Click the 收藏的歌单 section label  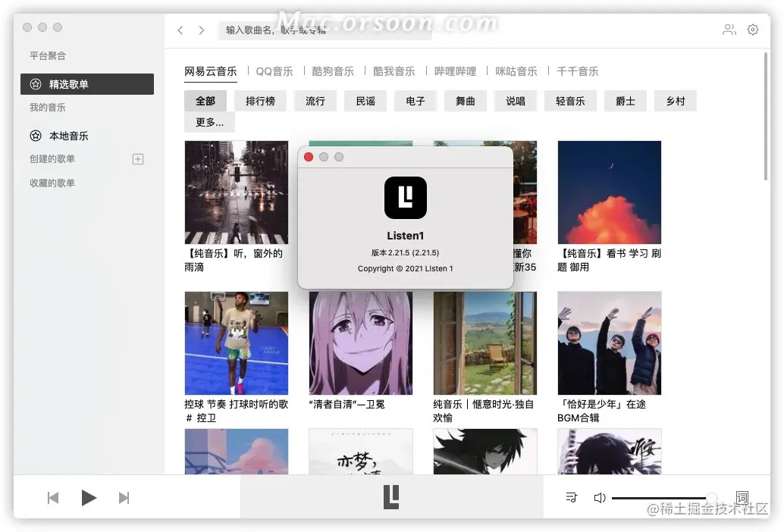[x=52, y=183]
